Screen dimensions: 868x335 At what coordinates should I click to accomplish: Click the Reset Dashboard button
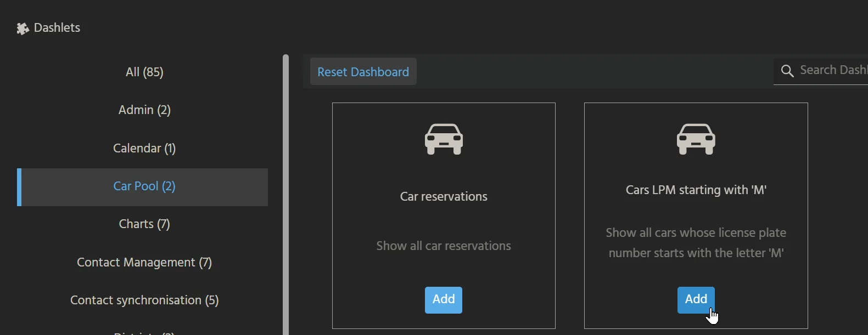click(363, 72)
